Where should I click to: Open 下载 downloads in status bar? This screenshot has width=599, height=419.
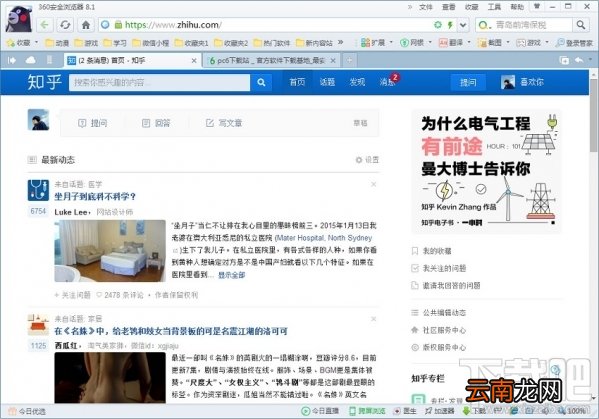pos(474,411)
